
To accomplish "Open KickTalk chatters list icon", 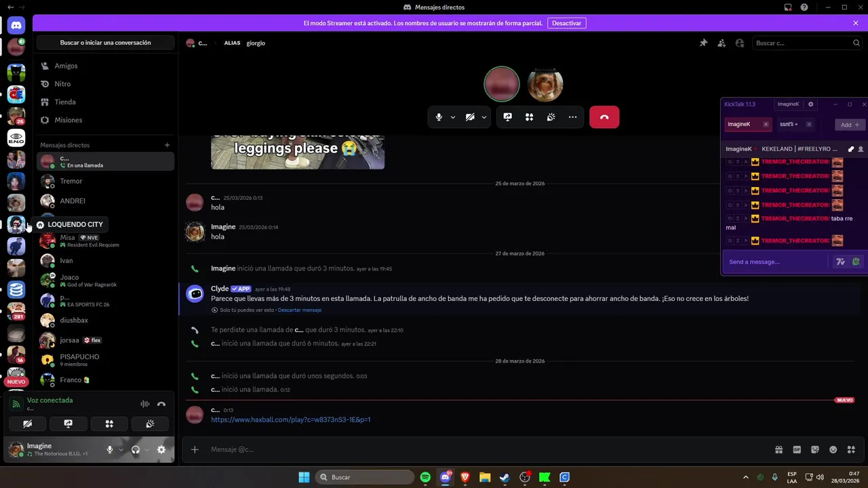I will click(x=861, y=149).
